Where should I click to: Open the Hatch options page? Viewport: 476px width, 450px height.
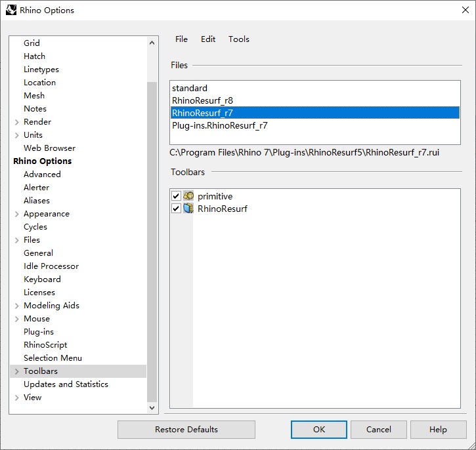tap(34, 56)
